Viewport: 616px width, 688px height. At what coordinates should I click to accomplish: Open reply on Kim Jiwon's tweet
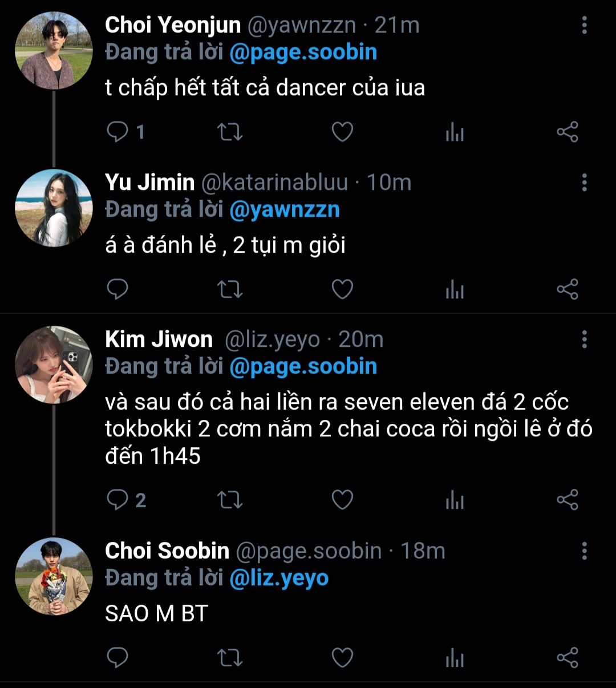tap(118, 500)
